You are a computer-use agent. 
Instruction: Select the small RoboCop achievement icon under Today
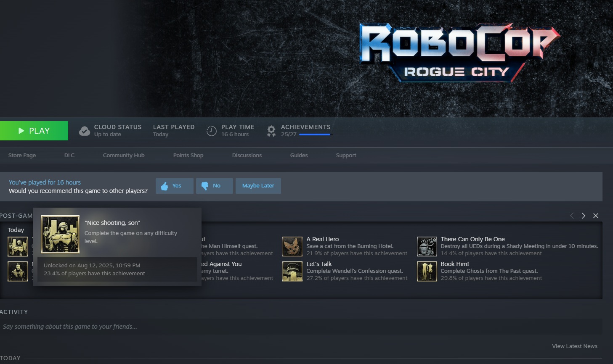(18, 246)
